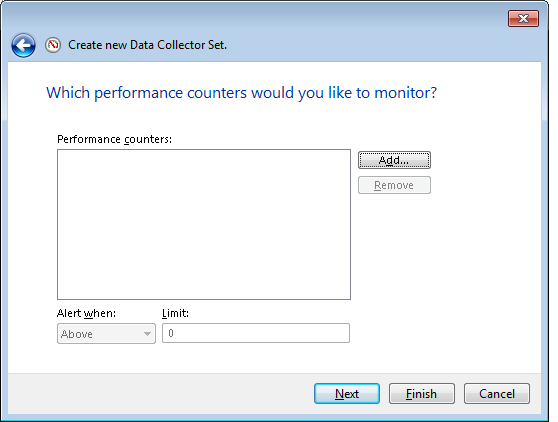This screenshot has width=558, height=422.
Task: Open the Add... counters dialog
Action: (394, 160)
